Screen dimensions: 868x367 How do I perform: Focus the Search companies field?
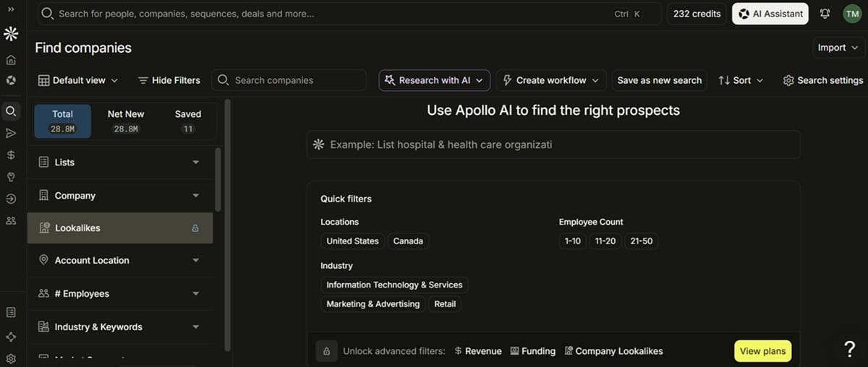pos(289,80)
